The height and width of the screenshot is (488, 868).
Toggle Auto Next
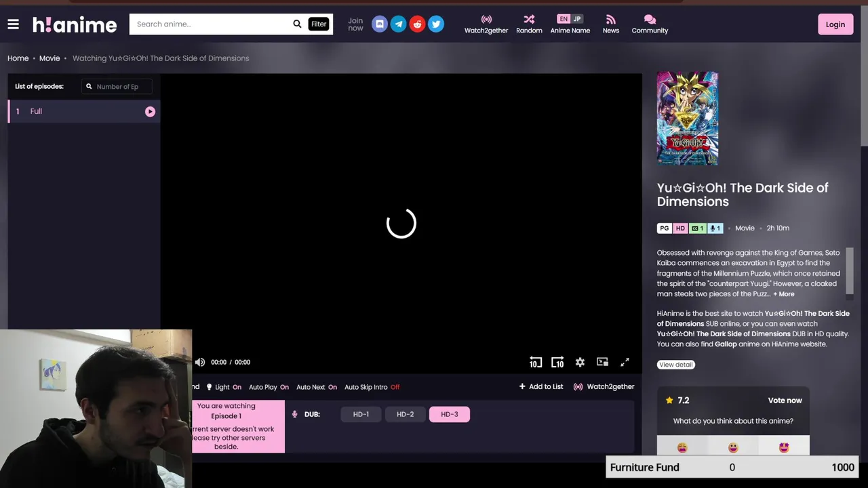(317, 387)
